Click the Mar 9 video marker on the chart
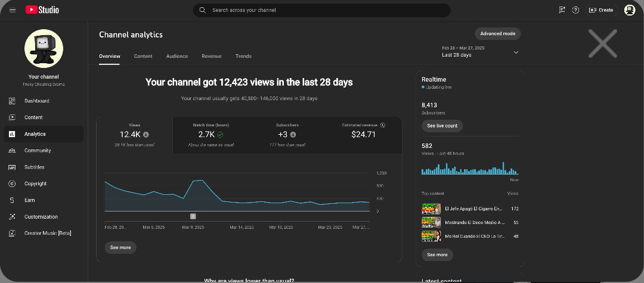 pos(193,216)
